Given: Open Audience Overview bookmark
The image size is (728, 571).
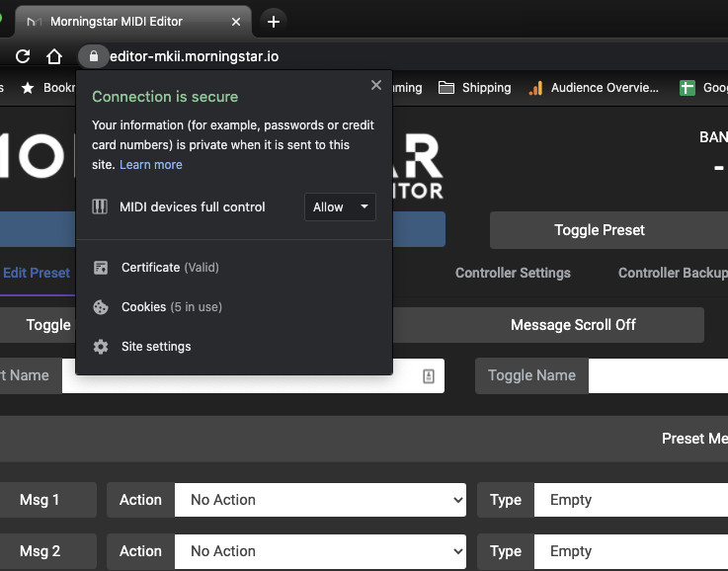Looking at the screenshot, I should click(x=594, y=88).
